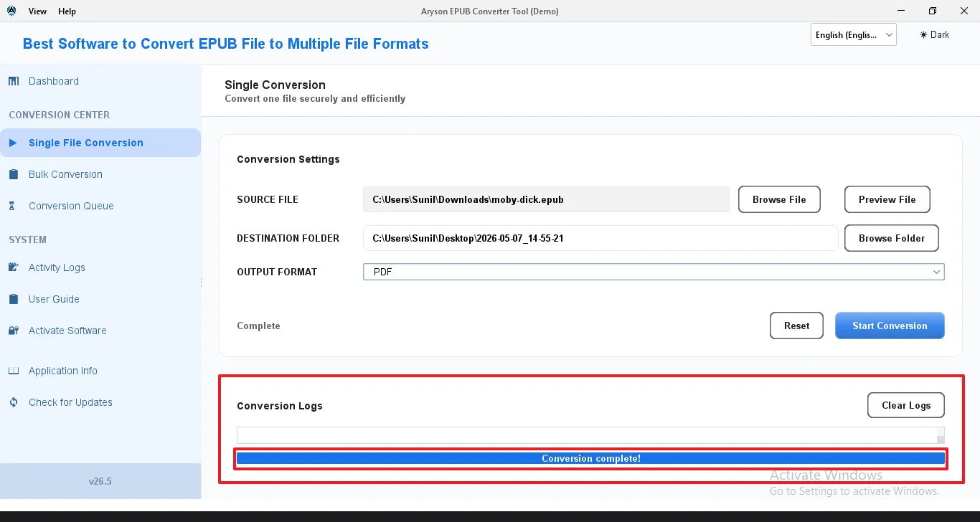Click the source file path field
This screenshot has height=522, width=980.
546,199
